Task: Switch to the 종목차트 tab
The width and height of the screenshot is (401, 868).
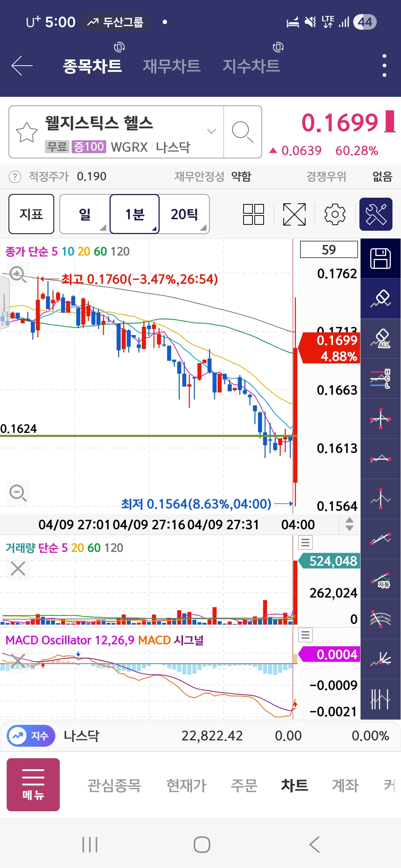Action: [92, 66]
